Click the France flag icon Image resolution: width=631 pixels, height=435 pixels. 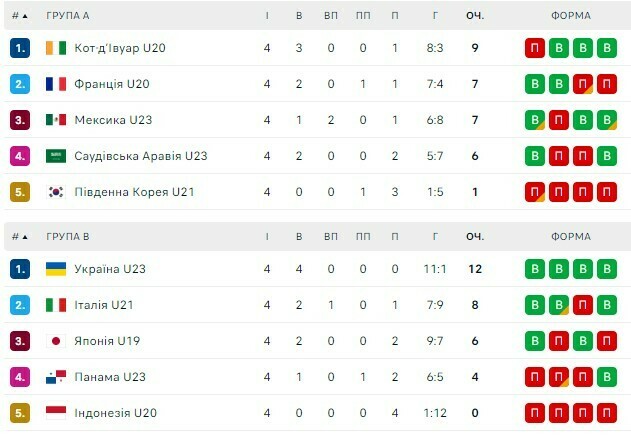[x=56, y=84]
